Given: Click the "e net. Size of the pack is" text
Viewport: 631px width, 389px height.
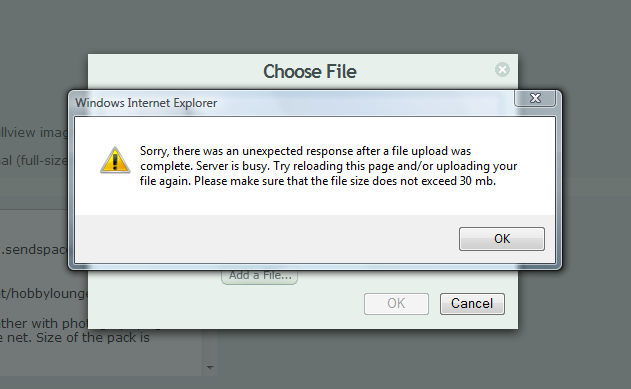Looking at the screenshot, I should 75,338.
